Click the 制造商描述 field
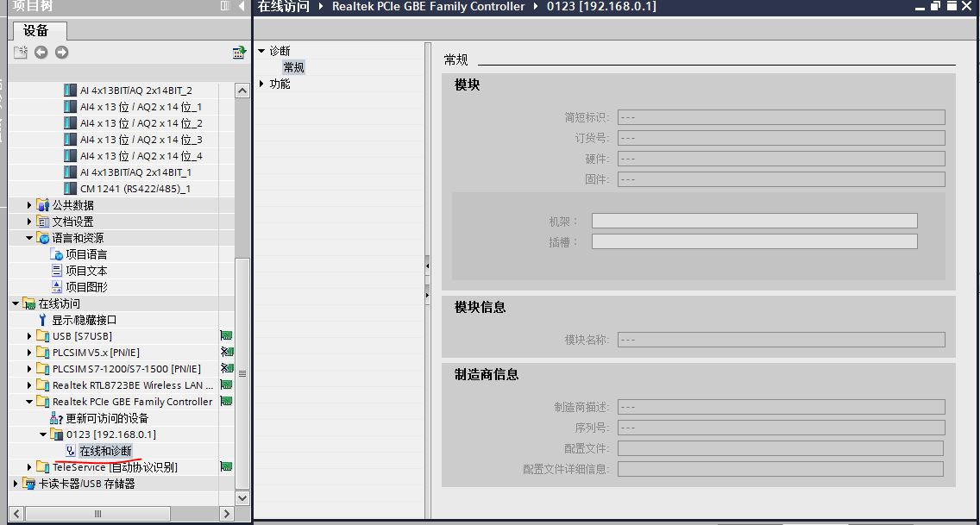The image size is (980, 525). point(782,407)
